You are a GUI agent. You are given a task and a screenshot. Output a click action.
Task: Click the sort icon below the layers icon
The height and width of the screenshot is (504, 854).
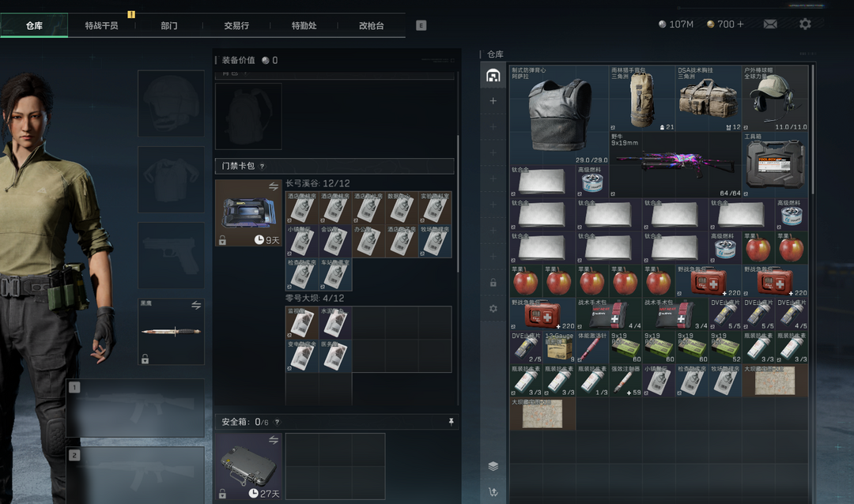pyautogui.click(x=493, y=492)
